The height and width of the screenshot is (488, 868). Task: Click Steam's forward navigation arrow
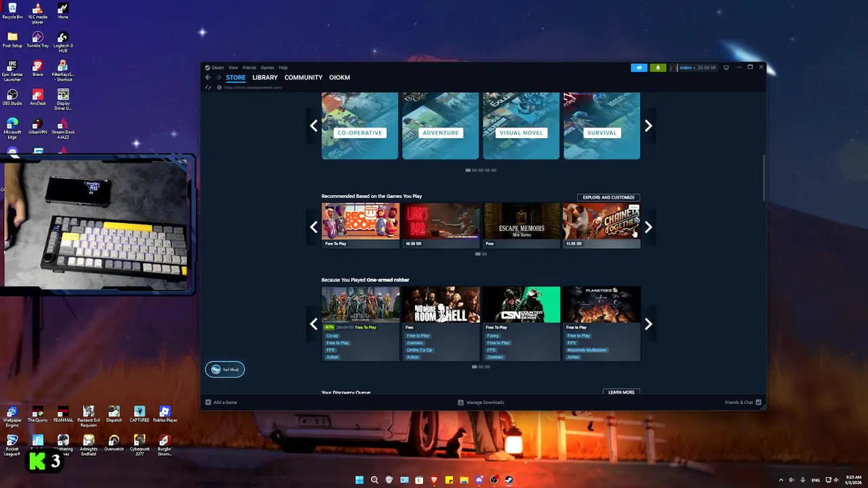[218, 77]
